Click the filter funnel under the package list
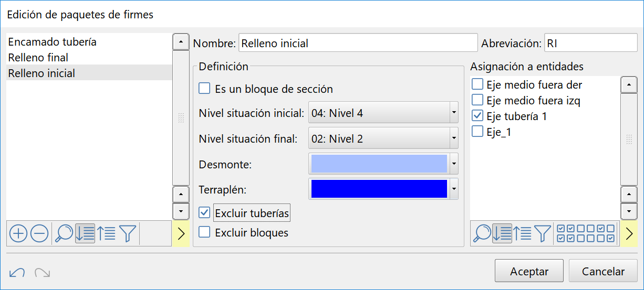644x290 pixels. [x=128, y=233]
